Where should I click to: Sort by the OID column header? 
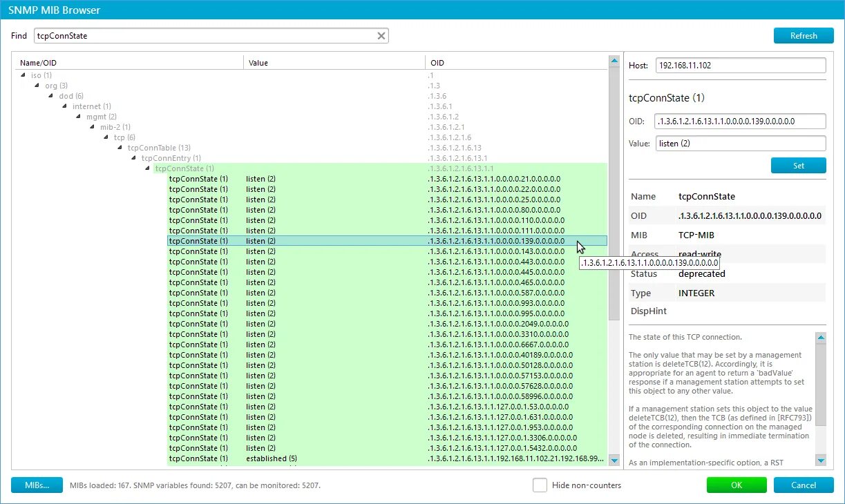tap(515, 63)
